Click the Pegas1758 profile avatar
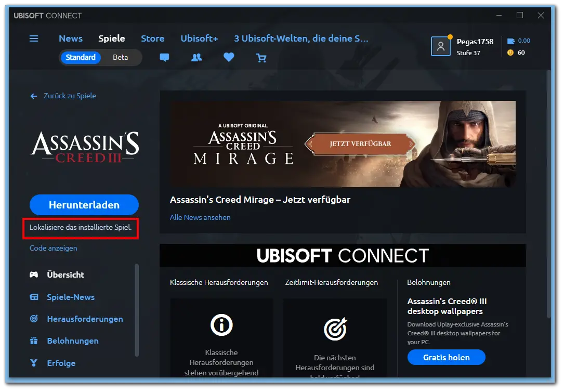The height and width of the screenshot is (392, 564). point(441,46)
